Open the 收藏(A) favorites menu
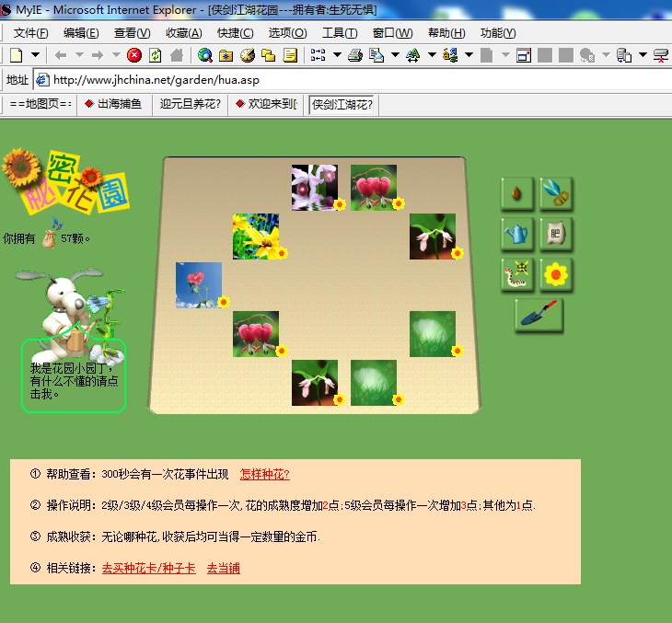Image resolution: width=672 pixels, height=623 pixels. pos(184,33)
